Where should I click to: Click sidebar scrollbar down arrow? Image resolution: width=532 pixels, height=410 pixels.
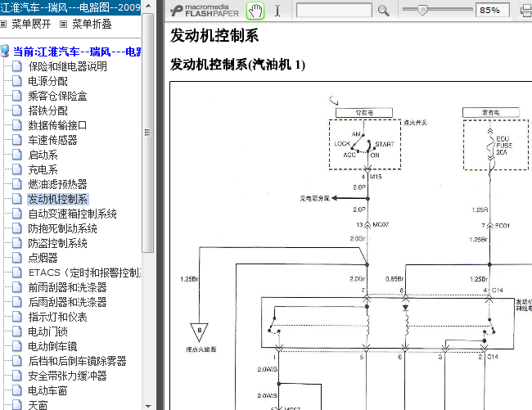pyautogui.click(x=148, y=406)
